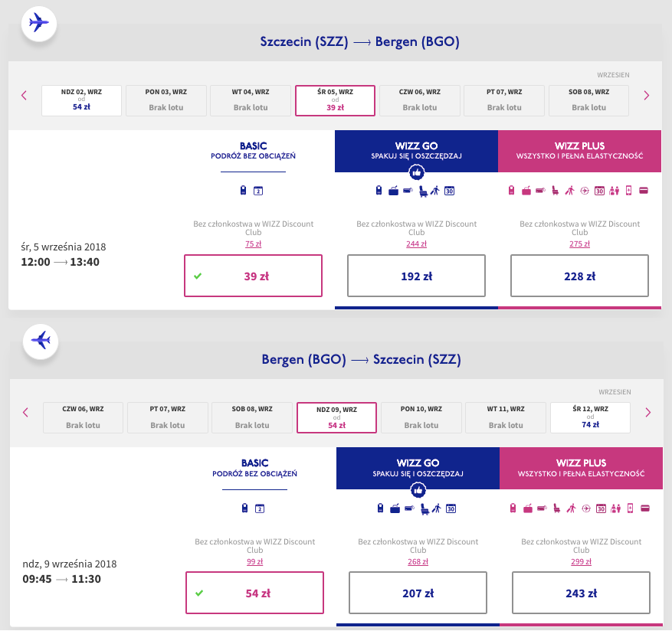
Task: Click the seat icon in outbound WIZZ GO
Action: [422, 191]
